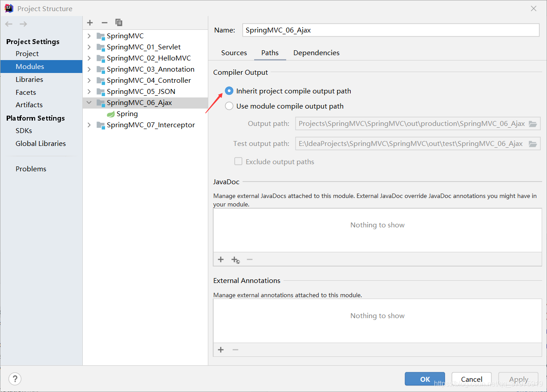Expand SpringMVC_02_HelloMVC node
The image size is (547, 392).
click(89, 58)
